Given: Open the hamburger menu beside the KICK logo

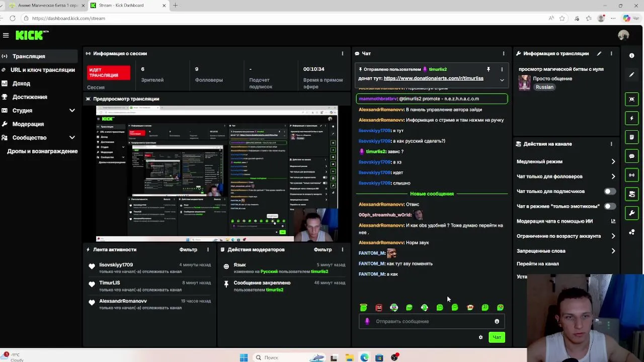Looking at the screenshot, I should (6, 35).
